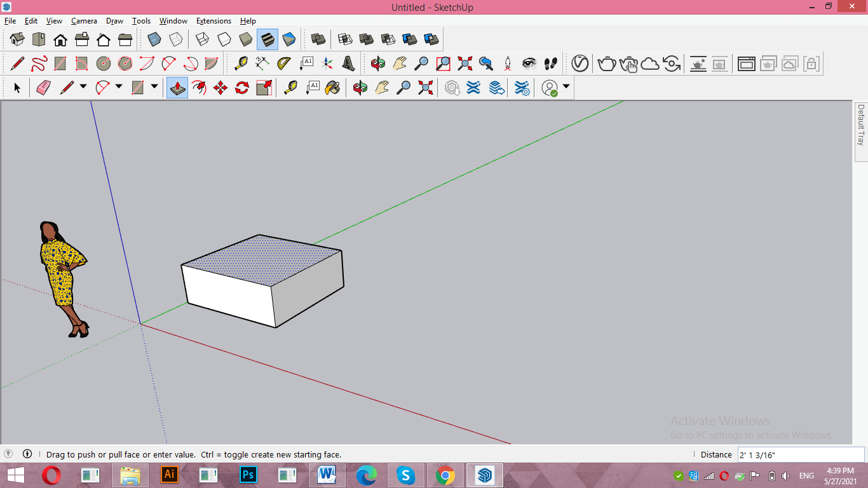Activate the Paint Bucket tool
Viewport: 868px width, 488px height.
pyautogui.click(x=332, y=88)
